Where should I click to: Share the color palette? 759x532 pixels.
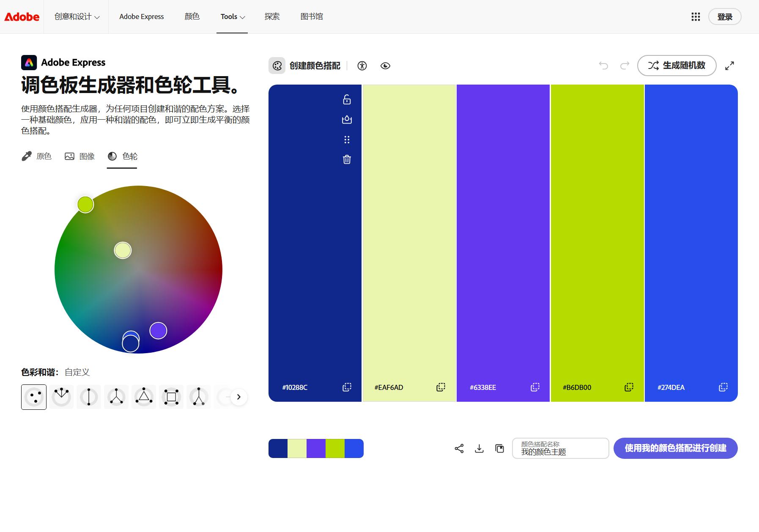click(459, 448)
